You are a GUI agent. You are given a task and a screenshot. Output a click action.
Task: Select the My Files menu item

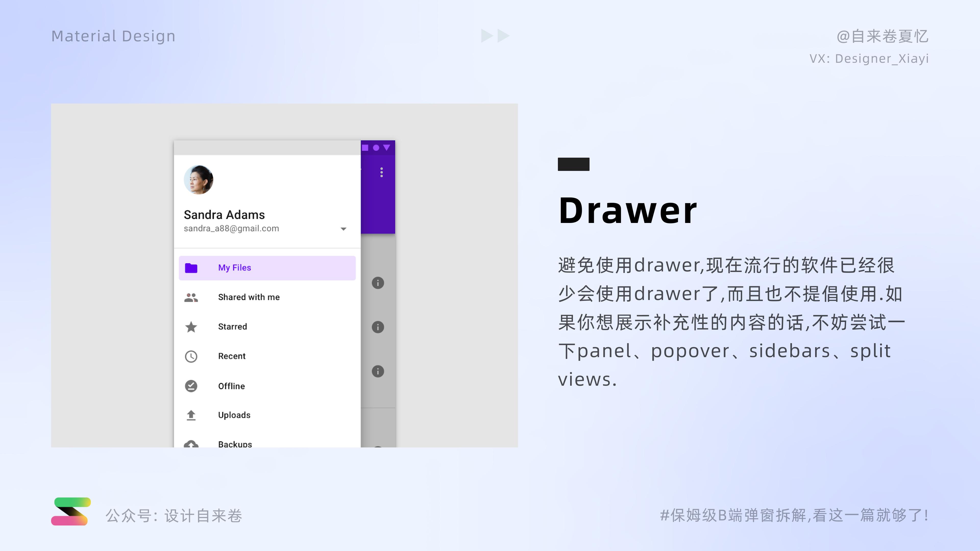click(x=234, y=268)
